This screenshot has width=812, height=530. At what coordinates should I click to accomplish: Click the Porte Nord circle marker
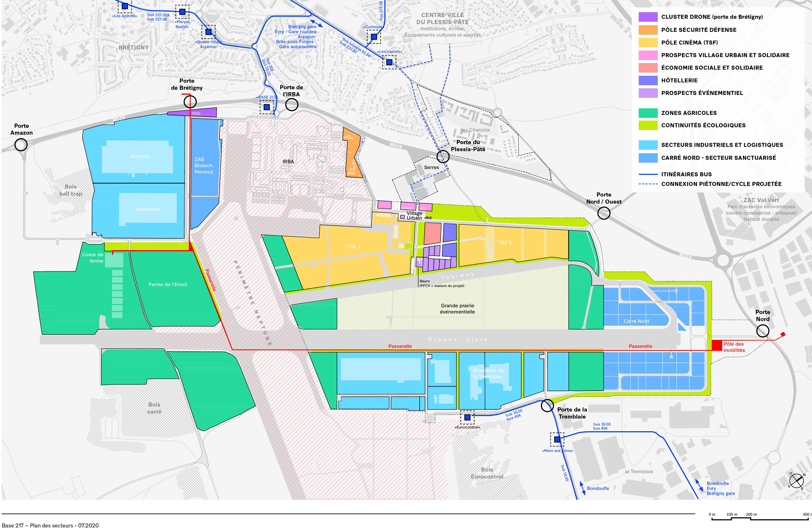762,331
